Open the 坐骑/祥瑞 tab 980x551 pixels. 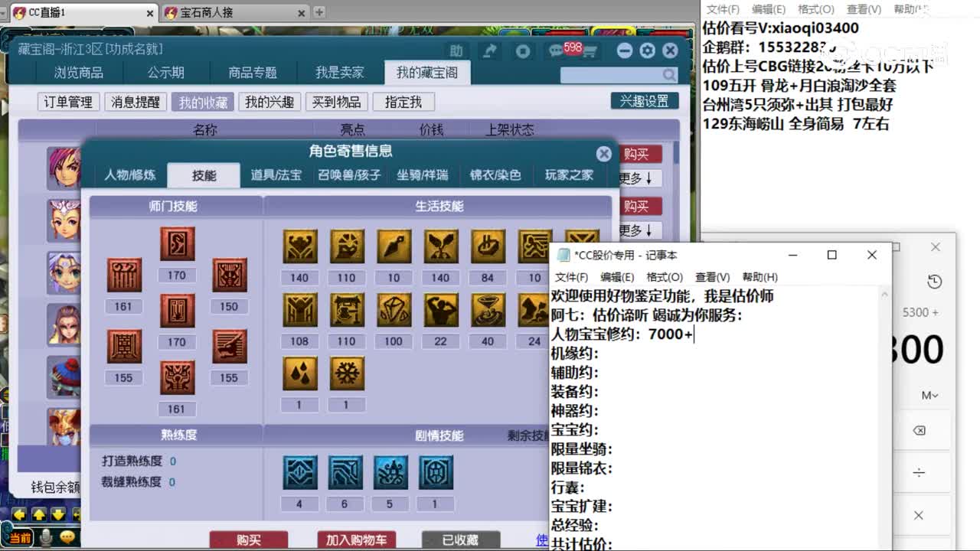(422, 175)
